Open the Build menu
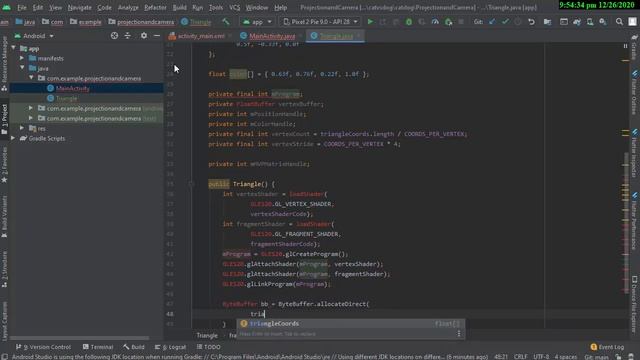Image resolution: width=640 pixels, height=360 pixels. tap(180, 7)
